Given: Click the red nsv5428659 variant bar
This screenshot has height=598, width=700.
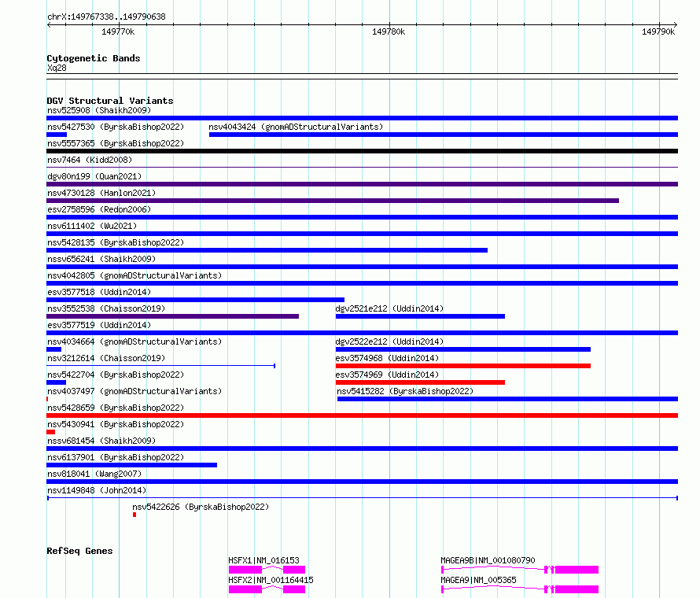Looking at the screenshot, I should pyautogui.click(x=362, y=415).
